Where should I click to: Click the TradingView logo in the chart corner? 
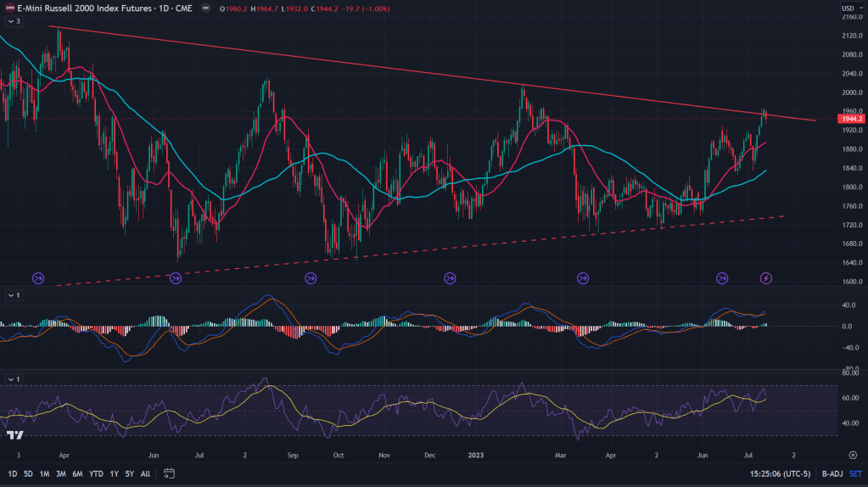pos(14,435)
